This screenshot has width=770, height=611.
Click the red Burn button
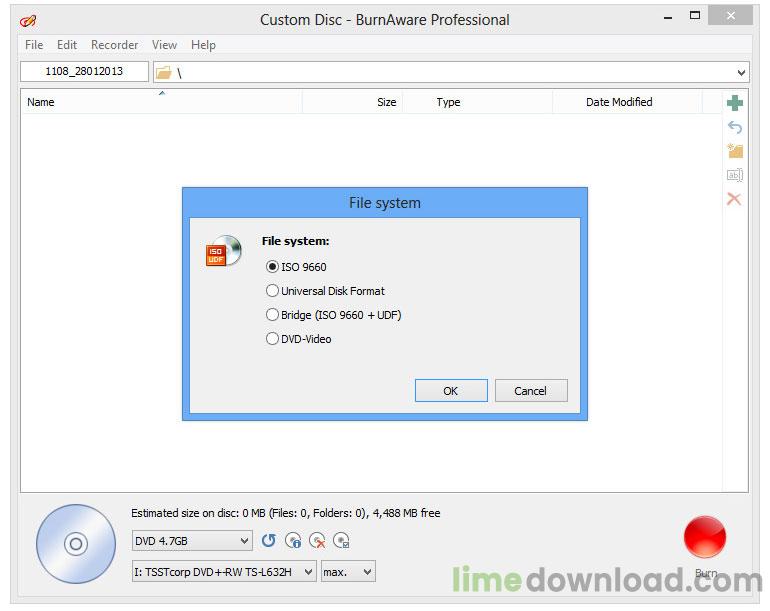705,537
